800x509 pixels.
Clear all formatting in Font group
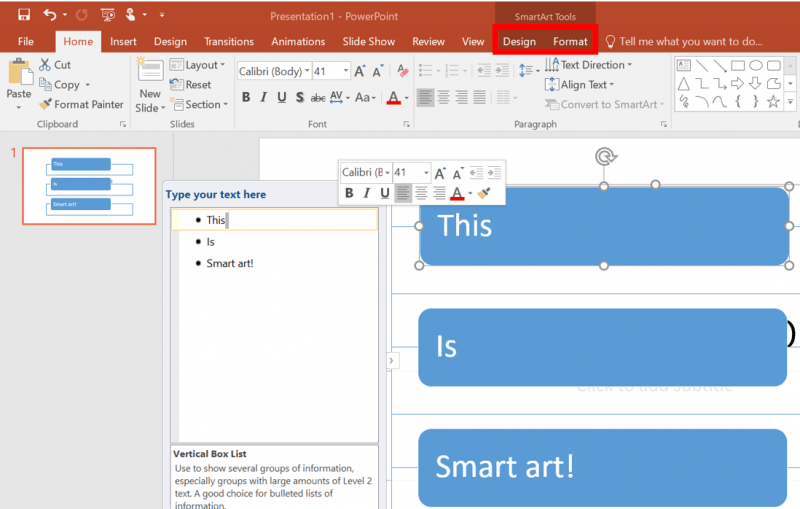point(403,71)
